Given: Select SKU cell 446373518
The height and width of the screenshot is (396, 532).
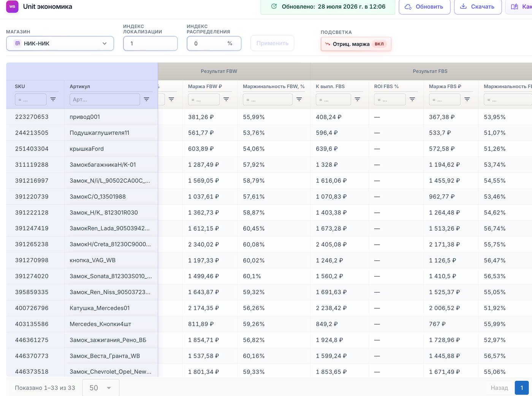Looking at the screenshot, I should tap(32, 372).
